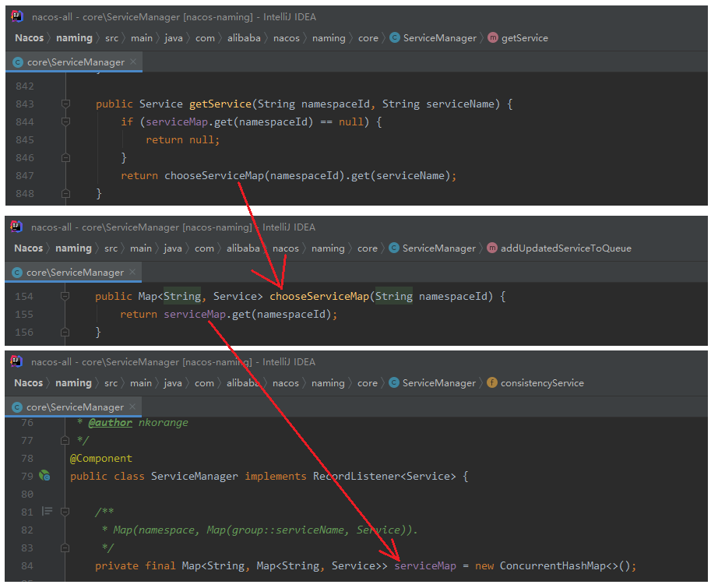Collapse chooseServiceMap fold at line 154
711x588 pixels.
65,296
